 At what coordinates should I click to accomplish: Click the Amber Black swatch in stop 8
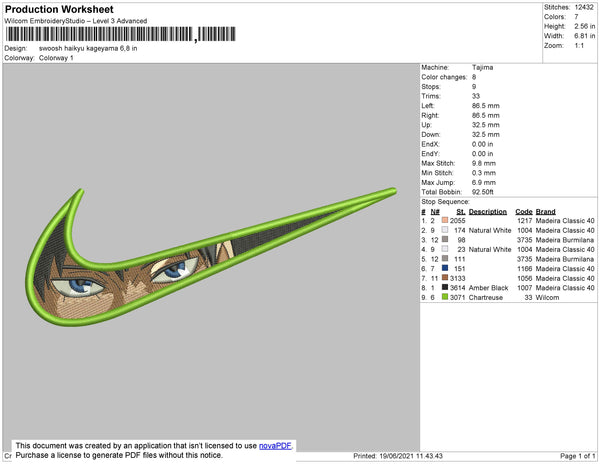tap(445, 287)
